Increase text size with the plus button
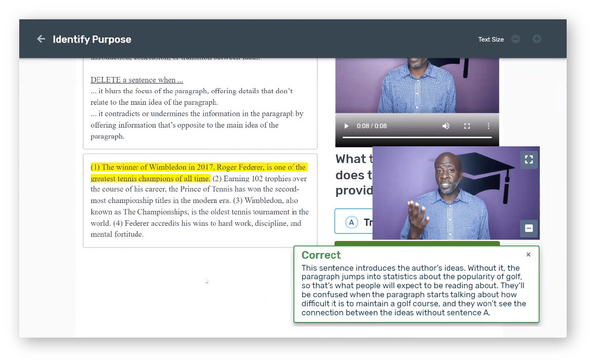 537,39
